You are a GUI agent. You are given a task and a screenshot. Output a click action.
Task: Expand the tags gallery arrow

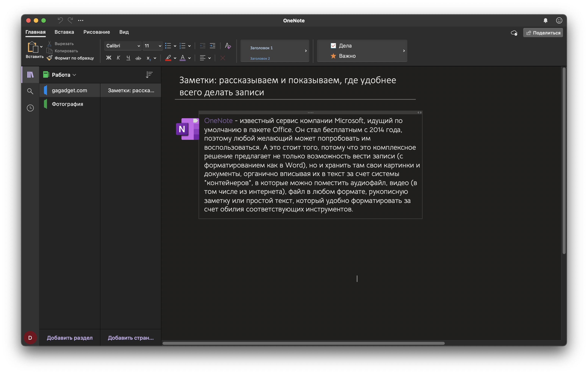pos(404,51)
